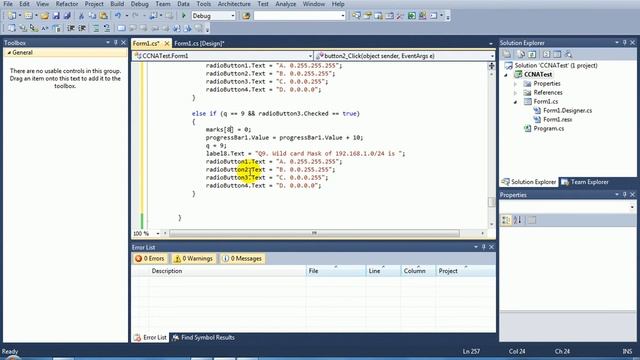This screenshot has height=360, width=640.
Task: Click the Paste clipboard icon
Action: pos(103,16)
